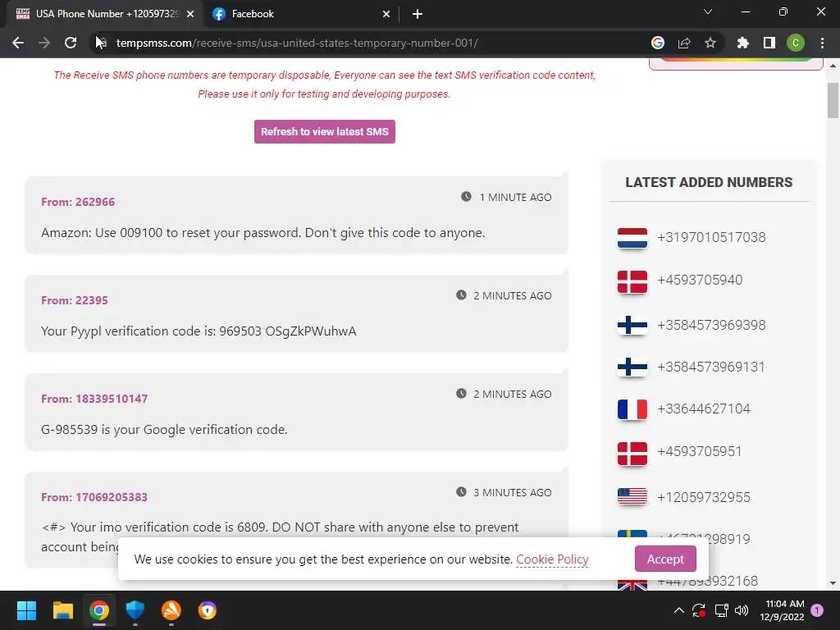Click the Amazon reset password message text
This screenshot has width=840, height=630.
pos(263,233)
